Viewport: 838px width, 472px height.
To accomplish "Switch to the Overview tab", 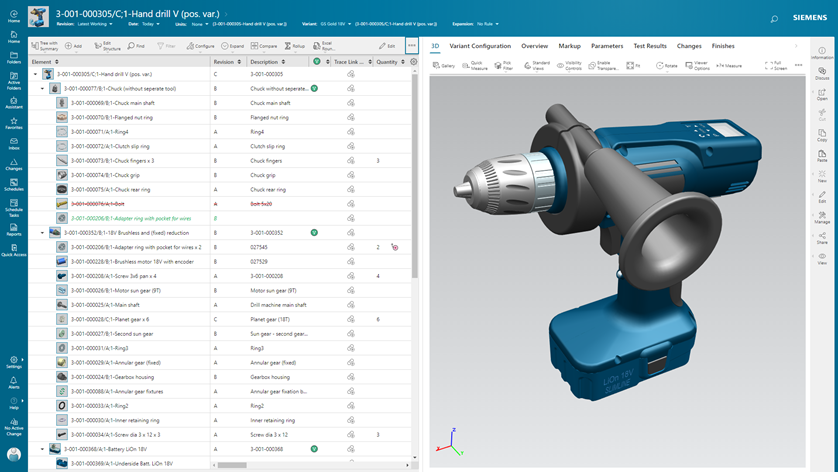I will (x=534, y=46).
